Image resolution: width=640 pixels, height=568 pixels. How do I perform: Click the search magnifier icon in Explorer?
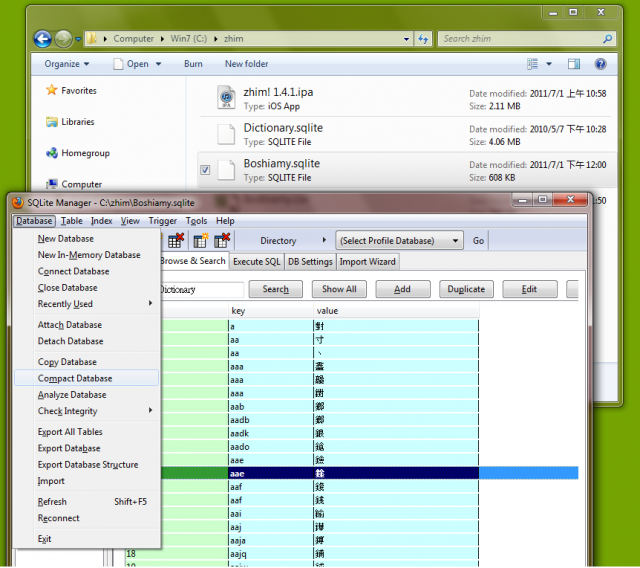(x=607, y=39)
